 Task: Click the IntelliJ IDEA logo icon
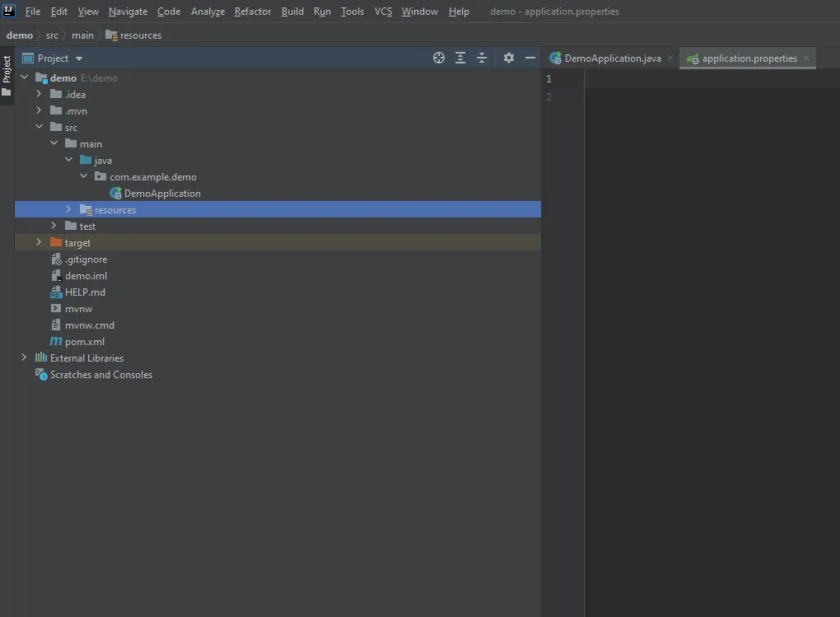[8, 11]
